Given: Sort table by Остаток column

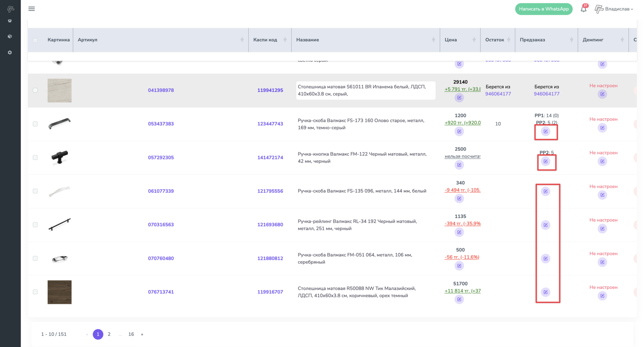Looking at the screenshot, I should click(509, 40).
